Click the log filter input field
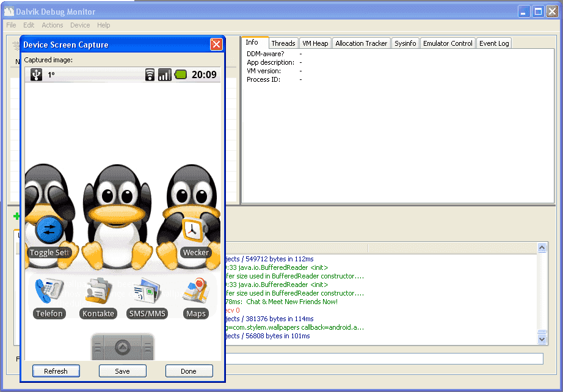The image size is (563, 392). tap(384, 358)
